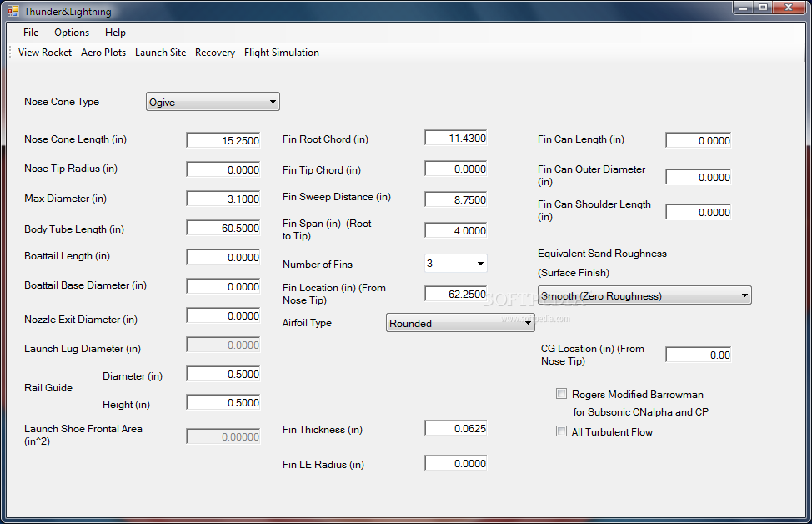Click the Fin Can Length field
This screenshot has width=812, height=524.
pos(698,140)
